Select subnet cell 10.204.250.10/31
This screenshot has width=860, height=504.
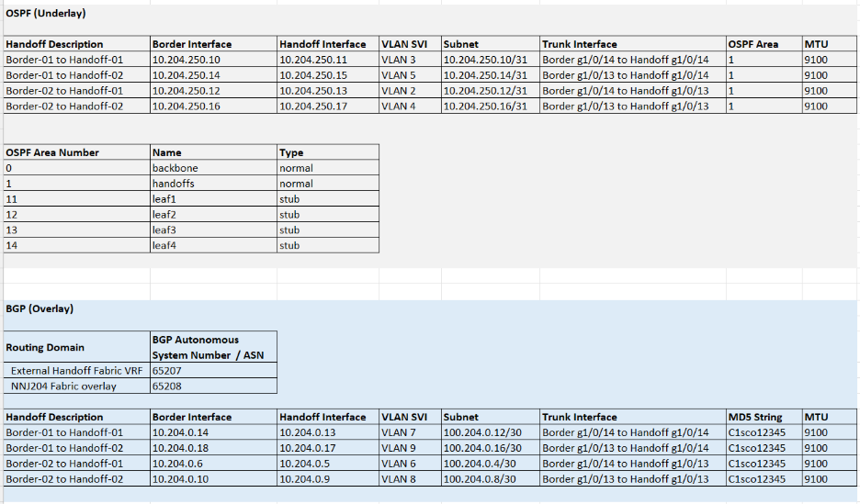(x=491, y=60)
